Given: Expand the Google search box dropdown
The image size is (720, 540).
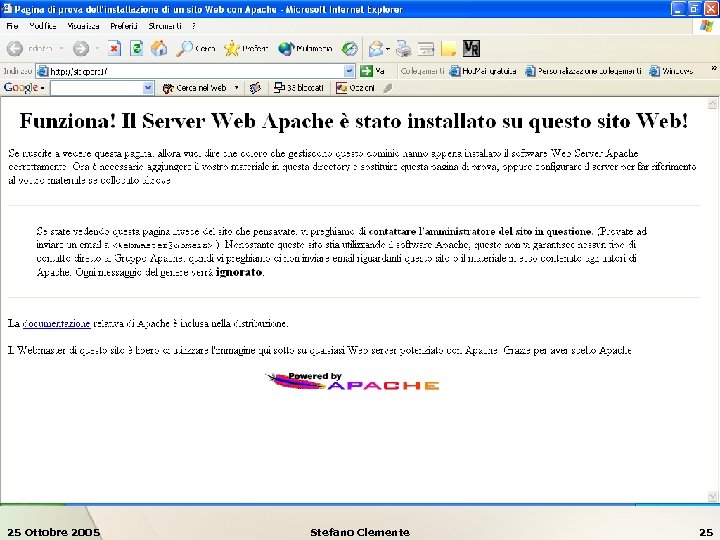Looking at the screenshot, I should [148, 88].
